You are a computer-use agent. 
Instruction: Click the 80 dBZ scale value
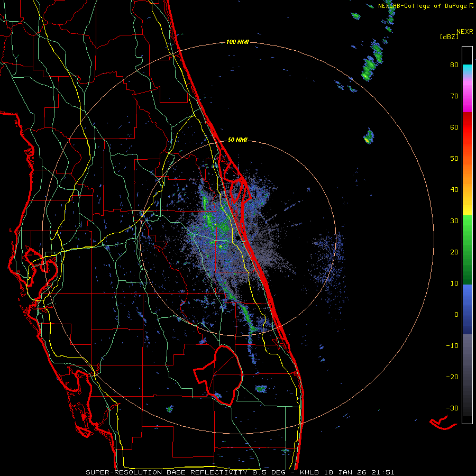tap(454, 65)
